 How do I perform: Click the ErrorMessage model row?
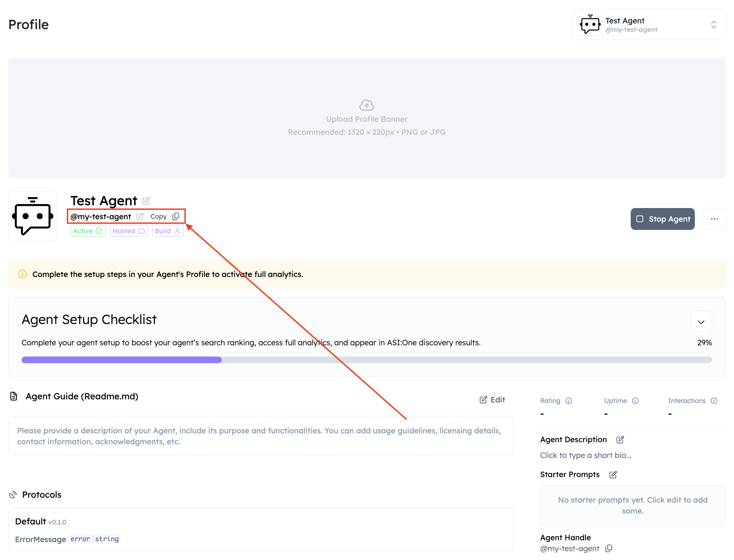(x=68, y=539)
